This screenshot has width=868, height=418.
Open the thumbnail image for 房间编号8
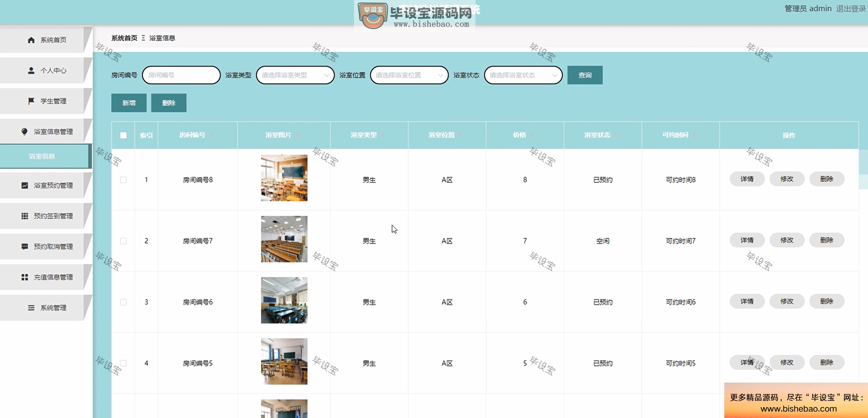coord(284,178)
